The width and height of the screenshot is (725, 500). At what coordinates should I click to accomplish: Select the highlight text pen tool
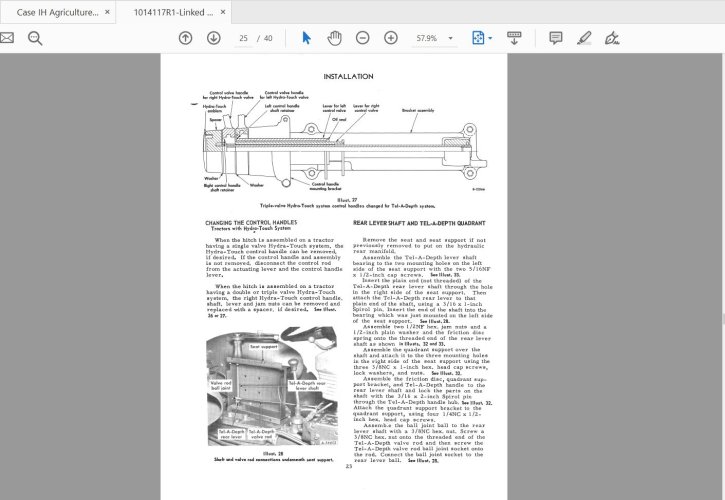(584, 38)
